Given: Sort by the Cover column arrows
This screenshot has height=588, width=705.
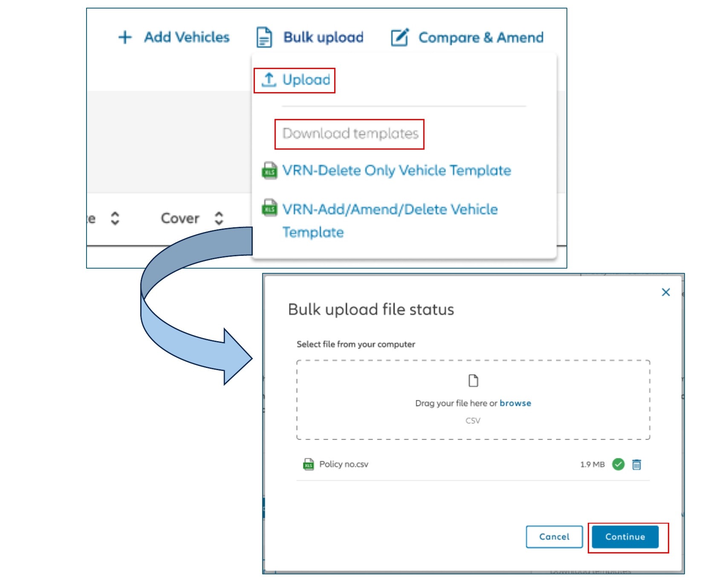Looking at the screenshot, I should [x=219, y=218].
